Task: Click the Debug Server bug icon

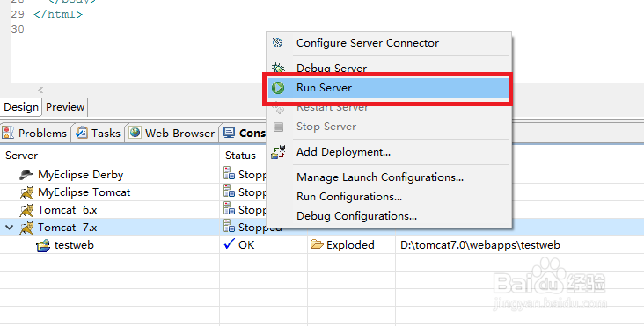Action: point(278,68)
